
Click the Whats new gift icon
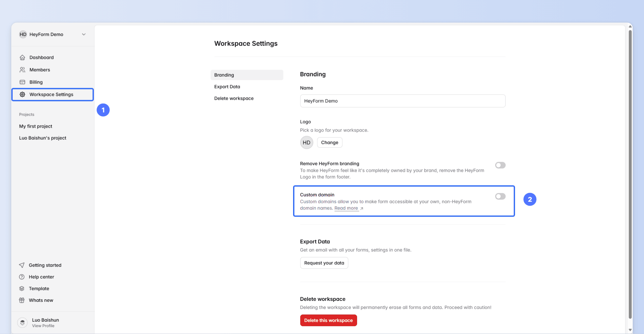tap(22, 300)
